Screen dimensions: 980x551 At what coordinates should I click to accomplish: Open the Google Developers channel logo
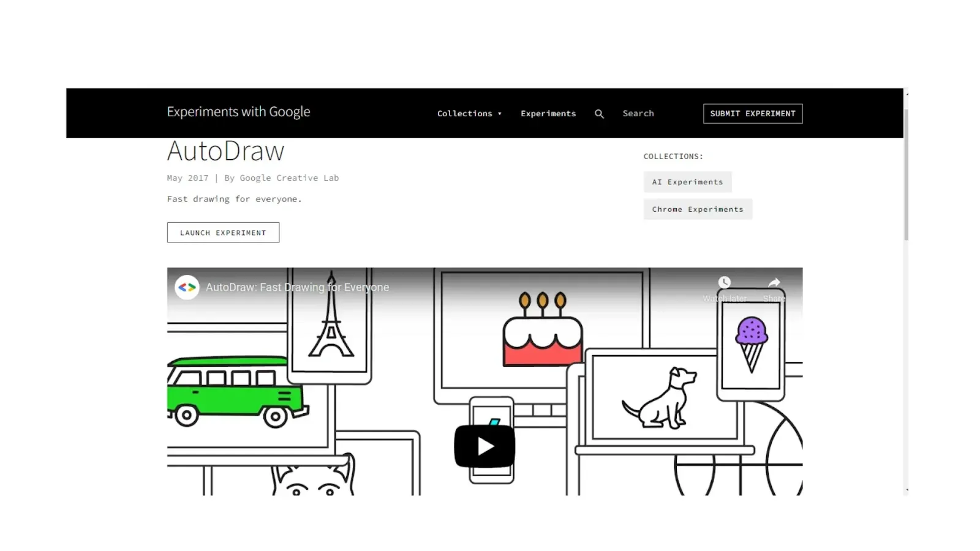click(x=187, y=287)
